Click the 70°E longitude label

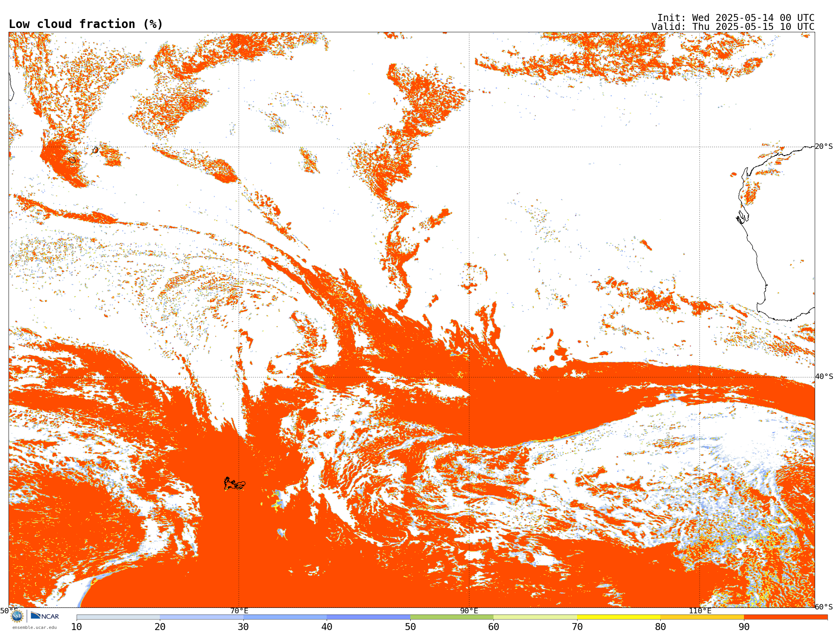click(x=239, y=611)
